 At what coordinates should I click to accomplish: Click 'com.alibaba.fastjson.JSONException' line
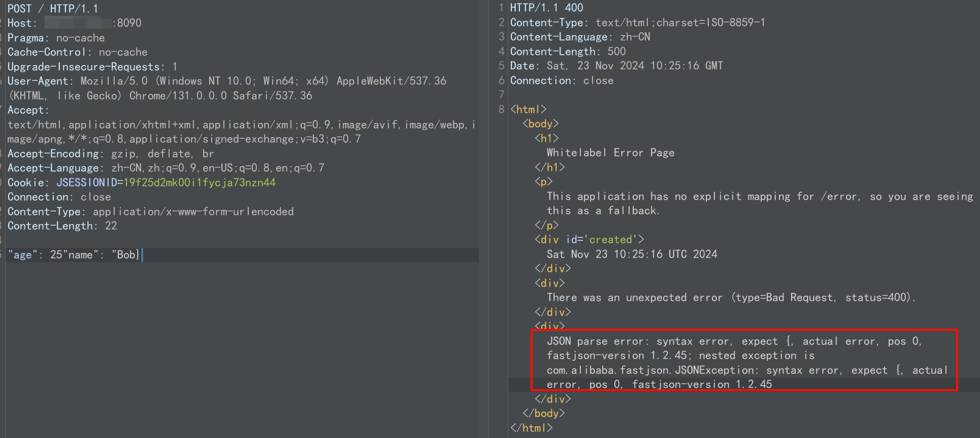point(747,370)
